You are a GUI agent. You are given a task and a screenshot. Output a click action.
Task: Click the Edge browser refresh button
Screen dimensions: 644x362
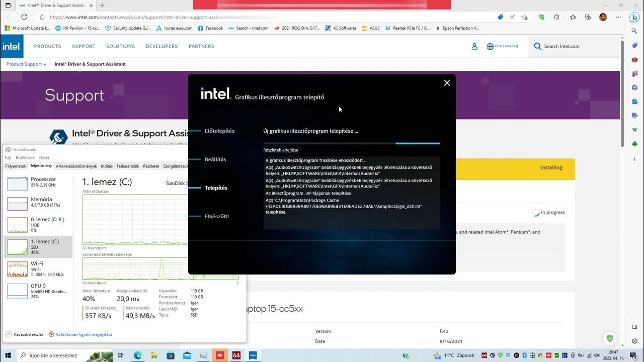(x=24, y=17)
